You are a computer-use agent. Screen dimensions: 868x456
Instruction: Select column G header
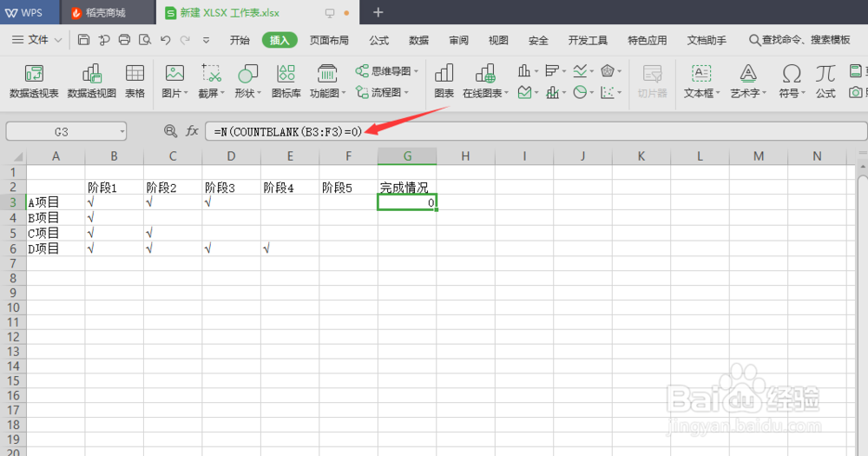pos(407,156)
